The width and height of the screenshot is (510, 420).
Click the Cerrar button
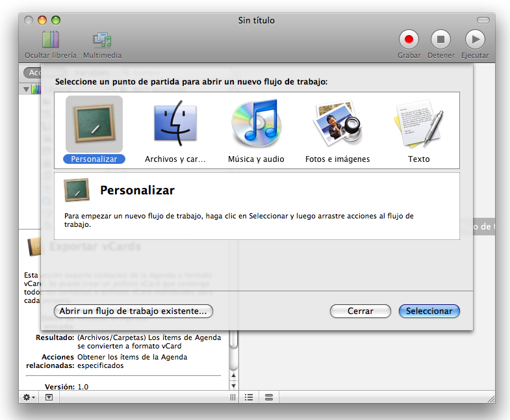[361, 311]
